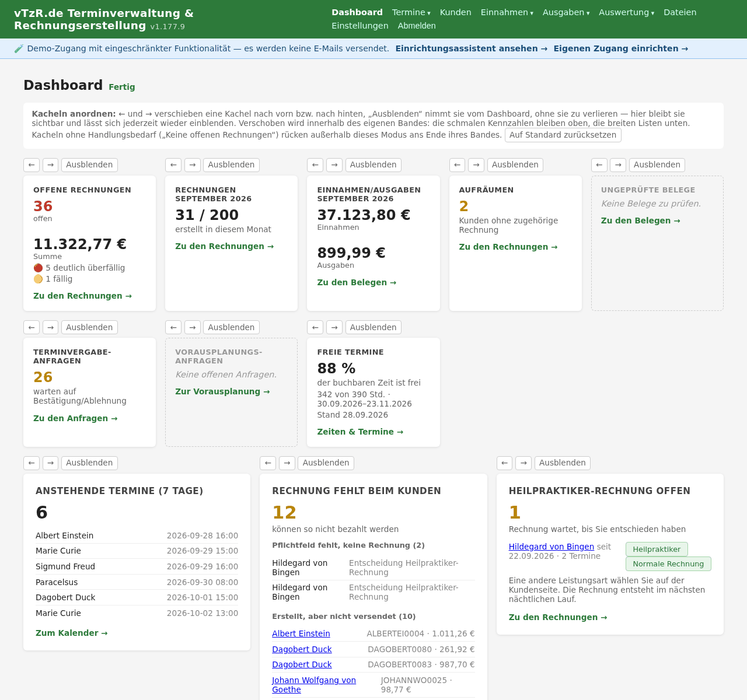Expand the Termine dropdown menu
747x700 pixels.
pos(411,12)
